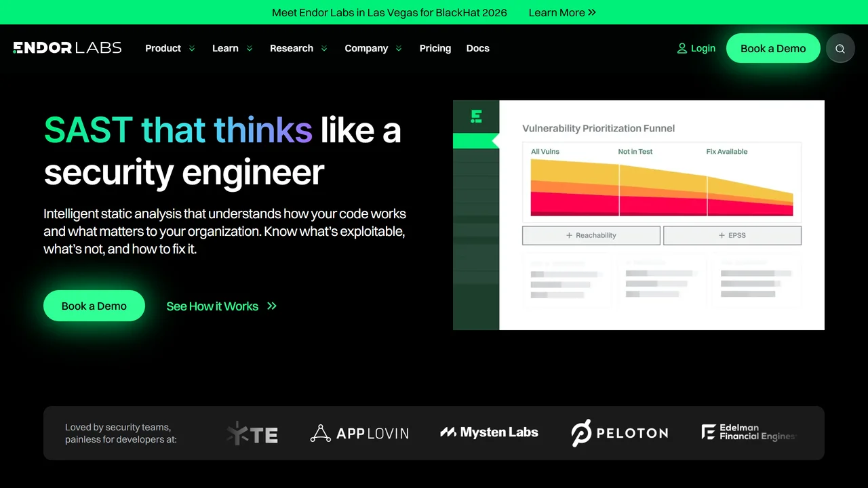Click the header Book a Demo button
The image size is (868, 488).
click(x=773, y=48)
